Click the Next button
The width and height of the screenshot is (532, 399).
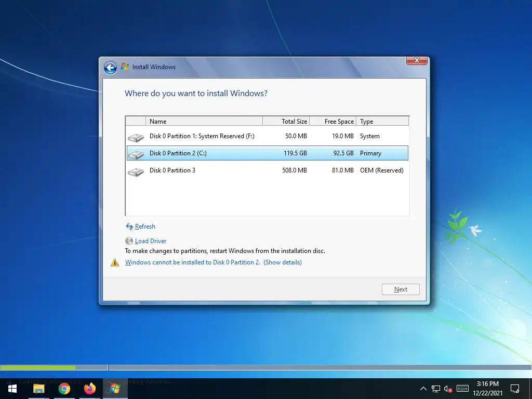pos(401,289)
